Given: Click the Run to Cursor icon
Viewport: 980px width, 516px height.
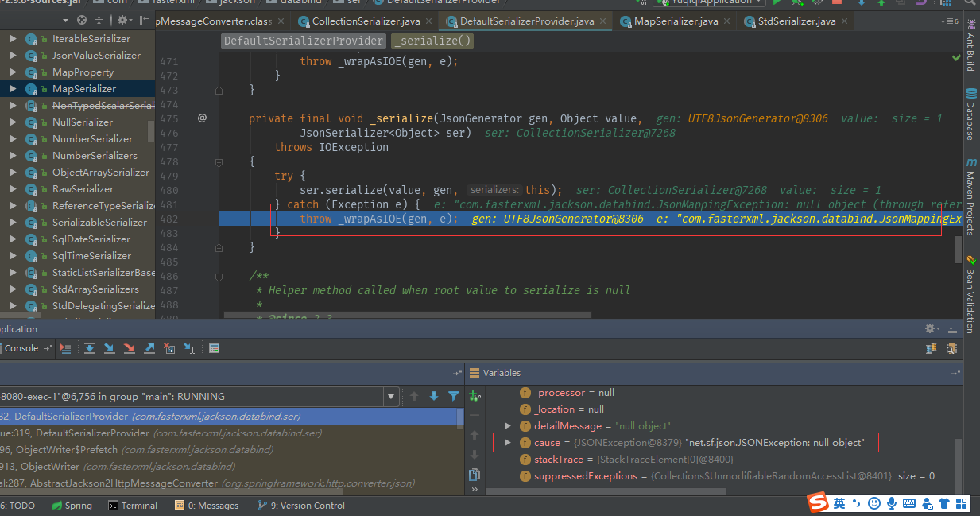Looking at the screenshot, I should coord(189,348).
